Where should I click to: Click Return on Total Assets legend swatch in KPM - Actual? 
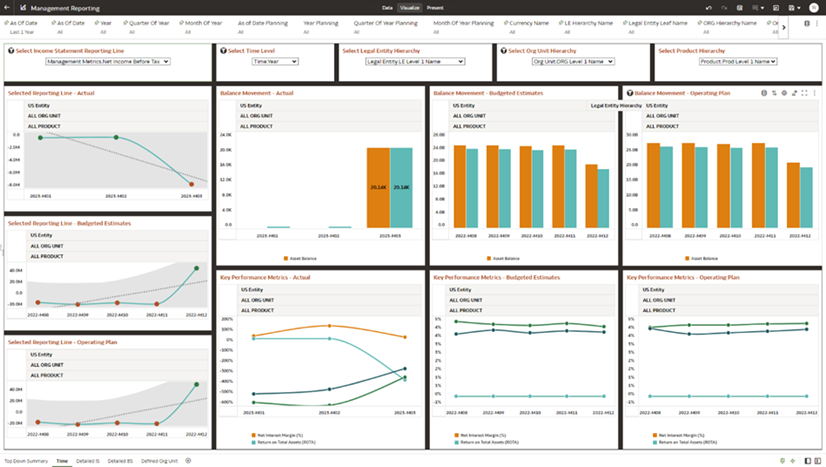[253, 442]
